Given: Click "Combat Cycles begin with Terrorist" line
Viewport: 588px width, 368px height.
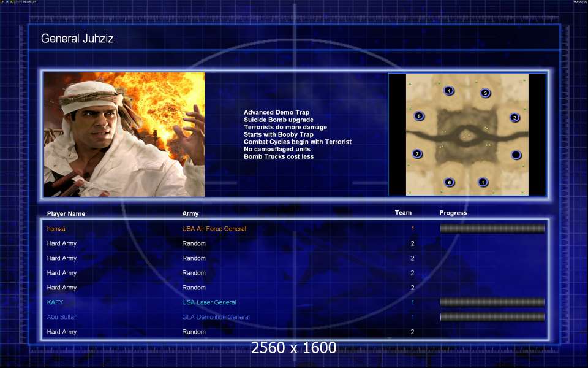Looking at the screenshot, I should [x=298, y=142].
